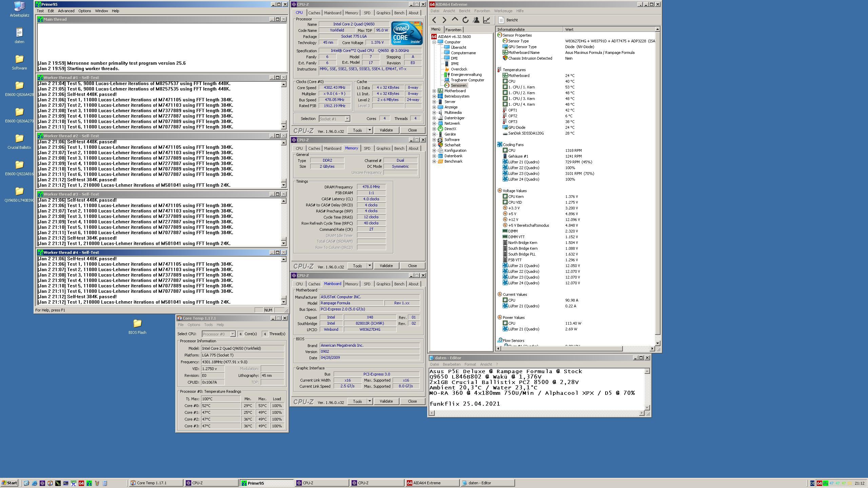Click Close button in CPU-Z Memory window
Image resolution: width=868 pixels, height=488 pixels.
[x=412, y=266]
